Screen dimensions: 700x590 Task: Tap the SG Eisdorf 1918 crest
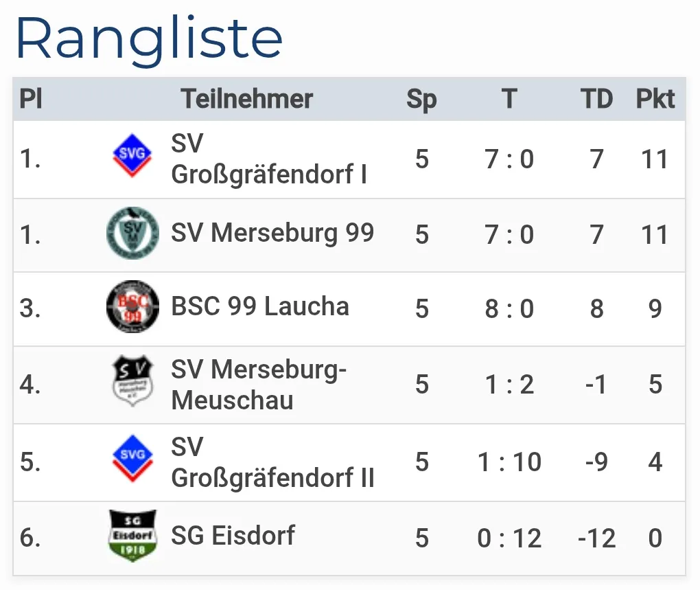[132, 536]
